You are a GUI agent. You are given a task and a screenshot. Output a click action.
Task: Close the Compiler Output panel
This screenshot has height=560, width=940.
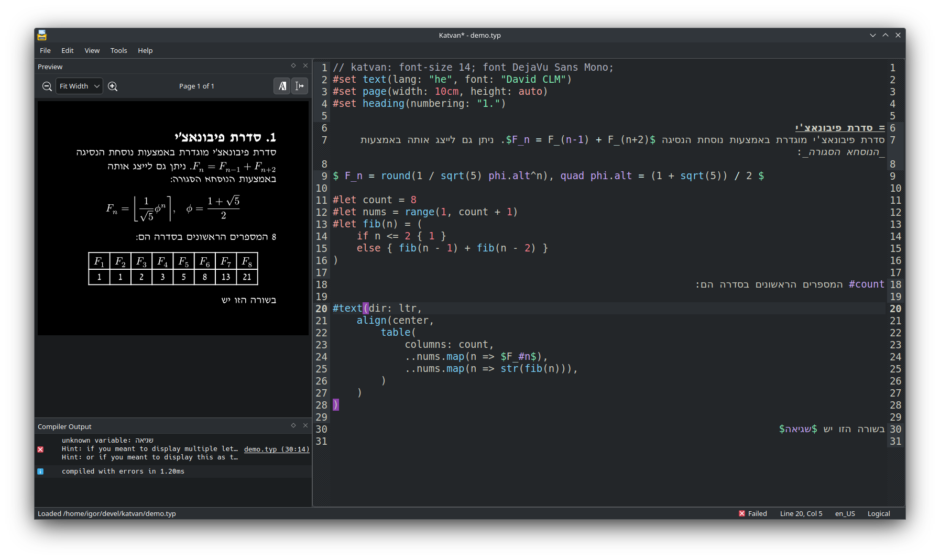click(305, 425)
